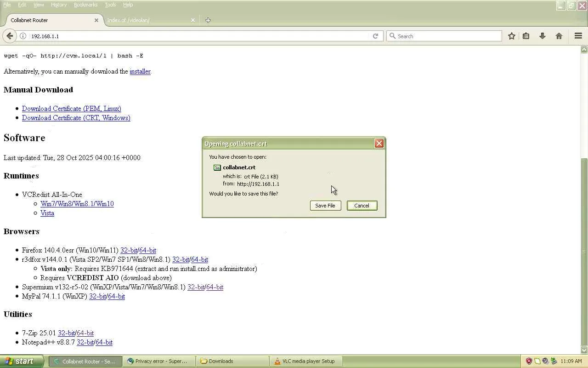Screen dimensions: 588x368
Task: Open the Firefox hamburger menu
Action: (578, 36)
